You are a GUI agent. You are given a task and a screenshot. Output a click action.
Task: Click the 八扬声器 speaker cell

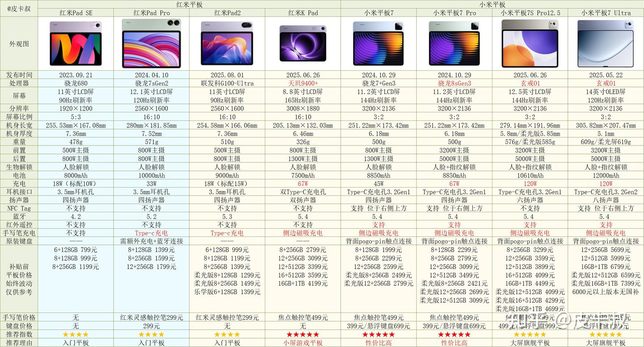click(x=606, y=200)
